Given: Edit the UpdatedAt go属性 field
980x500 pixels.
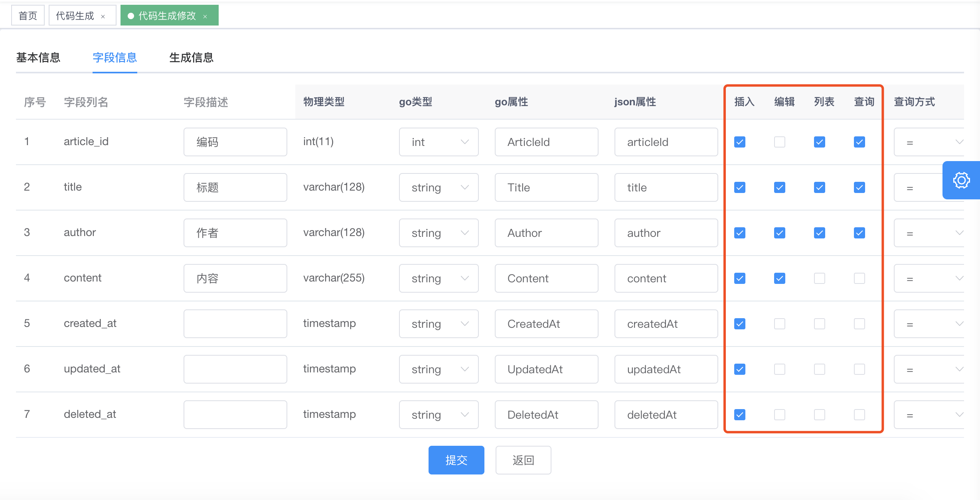Looking at the screenshot, I should click(547, 369).
